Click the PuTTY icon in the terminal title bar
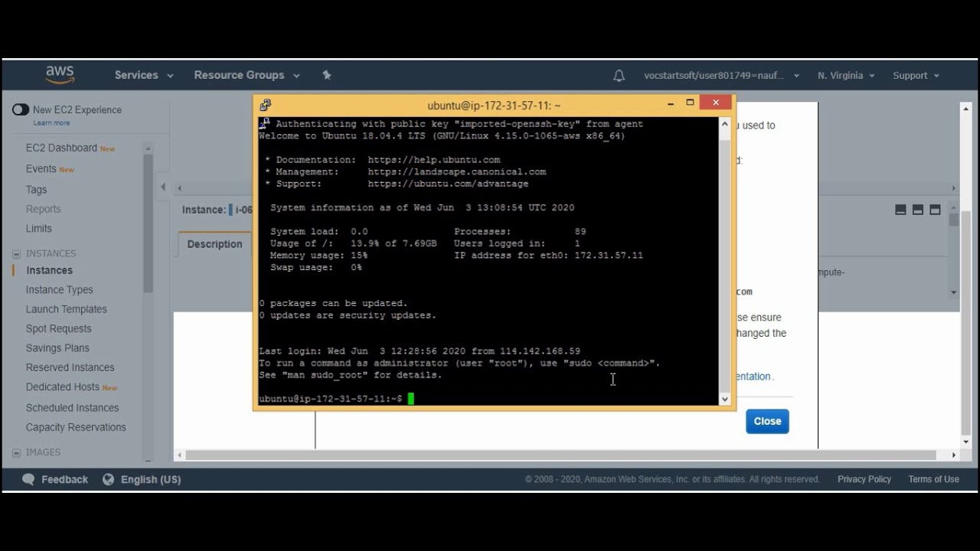The height and width of the screenshot is (551, 980). (265, 105)
